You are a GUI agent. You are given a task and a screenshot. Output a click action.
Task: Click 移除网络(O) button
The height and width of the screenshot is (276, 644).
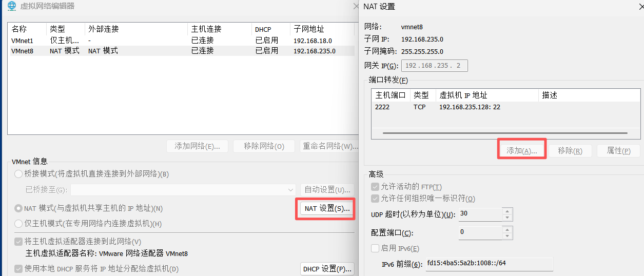click(x=264, y=146)
